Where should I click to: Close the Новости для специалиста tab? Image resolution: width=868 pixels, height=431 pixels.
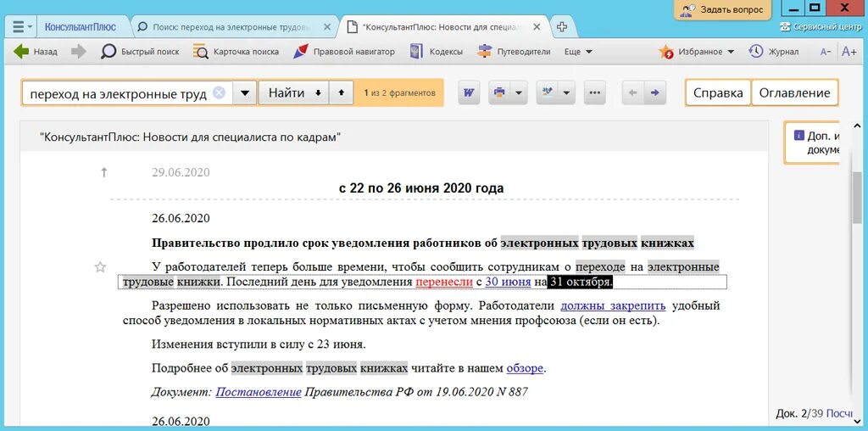pyautogui.click(x=535, y=26)
